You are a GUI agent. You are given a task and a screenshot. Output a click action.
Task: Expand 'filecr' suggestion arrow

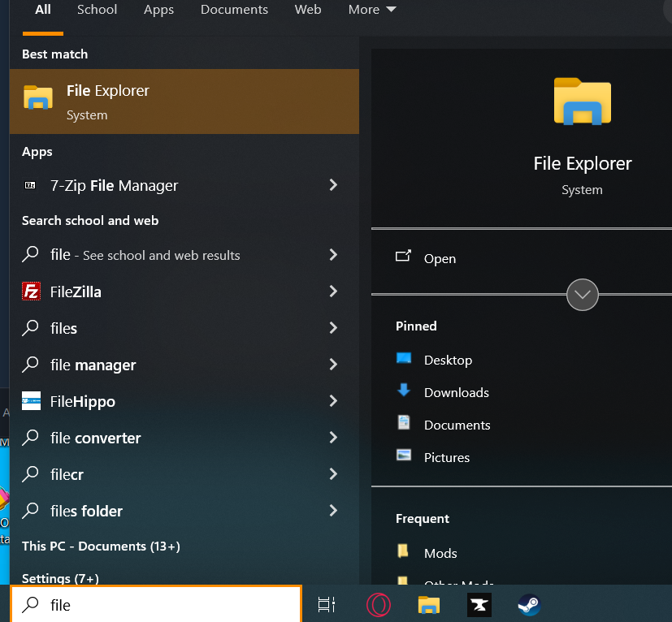[333, 473]
